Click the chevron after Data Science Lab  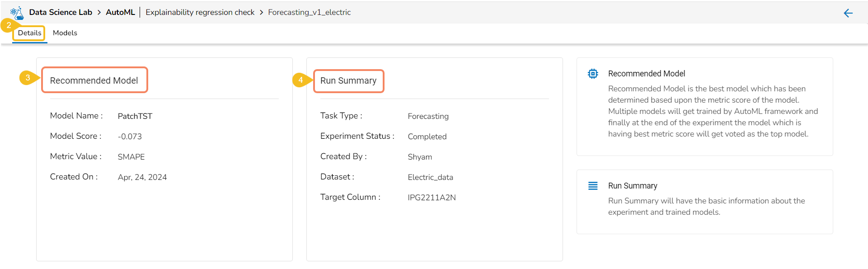pyautogui.click(x=99, y=13)
